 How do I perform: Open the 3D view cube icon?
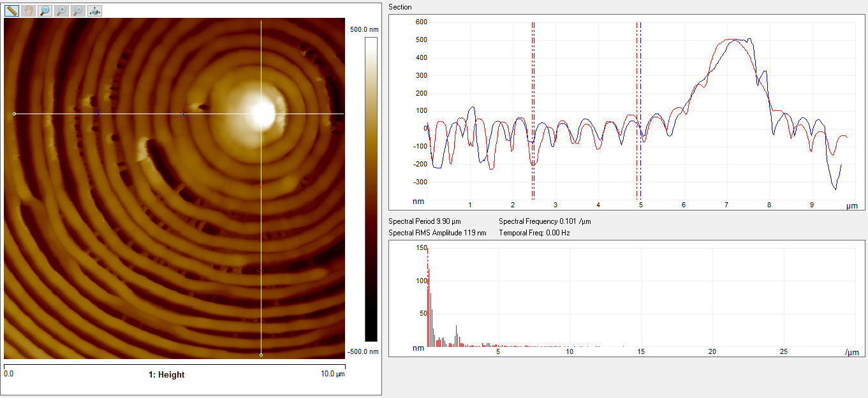coord(94,11)
